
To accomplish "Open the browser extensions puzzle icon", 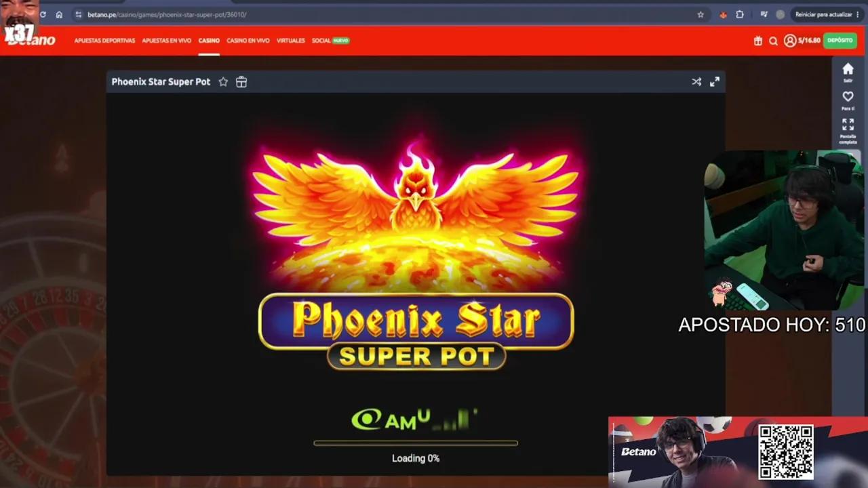I will (x=740, y=14).
